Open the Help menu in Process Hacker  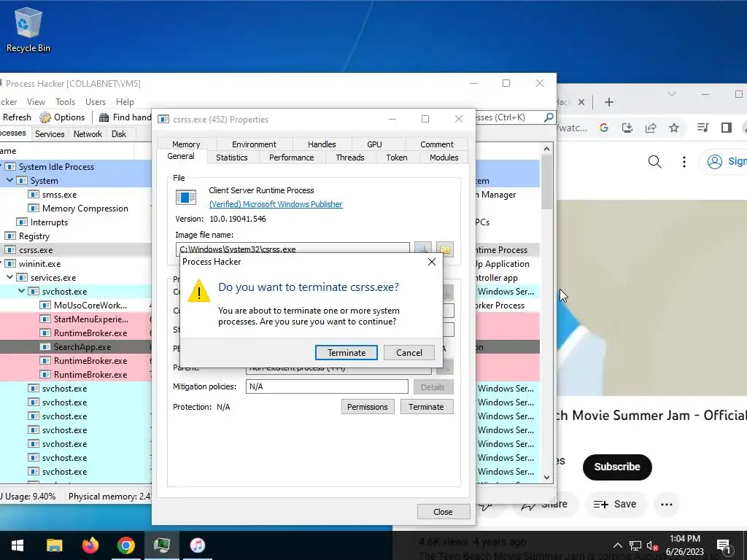(125, 102)
